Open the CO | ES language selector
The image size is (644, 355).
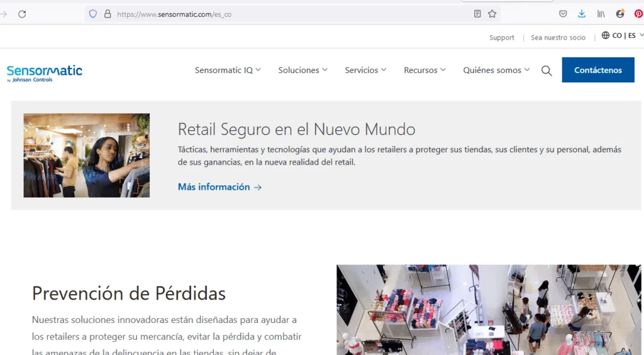tap(623, 36)
